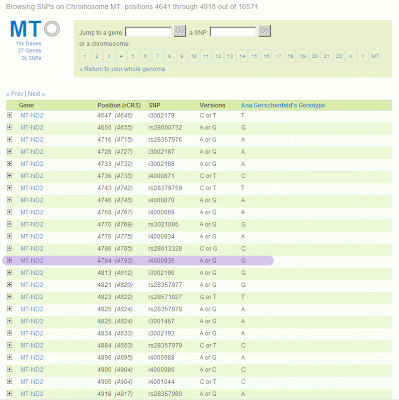Go to chromosome 19
This screenshot has width=399, height=400.
[303, 56]
